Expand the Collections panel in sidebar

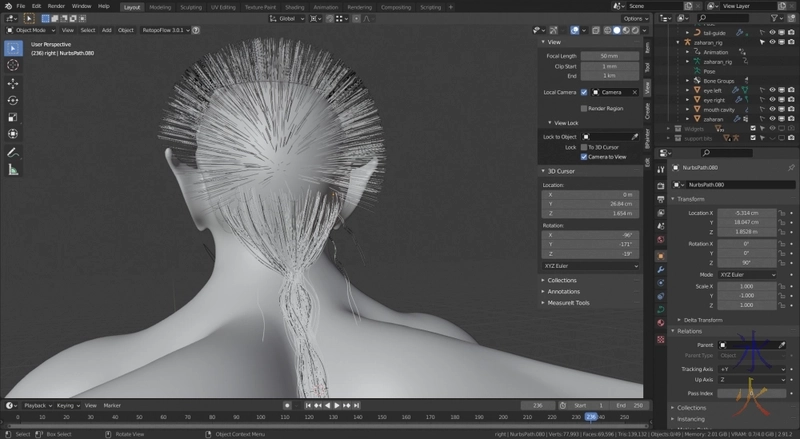point(563,280)
